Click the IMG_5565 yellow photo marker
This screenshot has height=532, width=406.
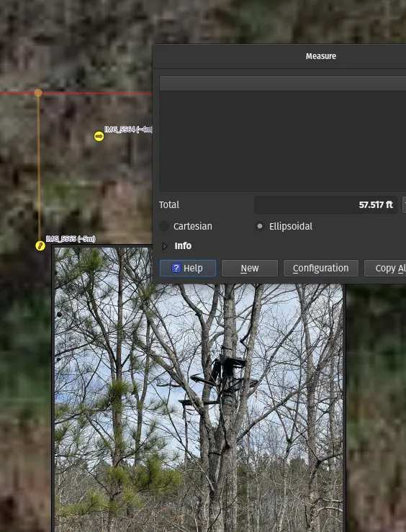pos(40,245)
